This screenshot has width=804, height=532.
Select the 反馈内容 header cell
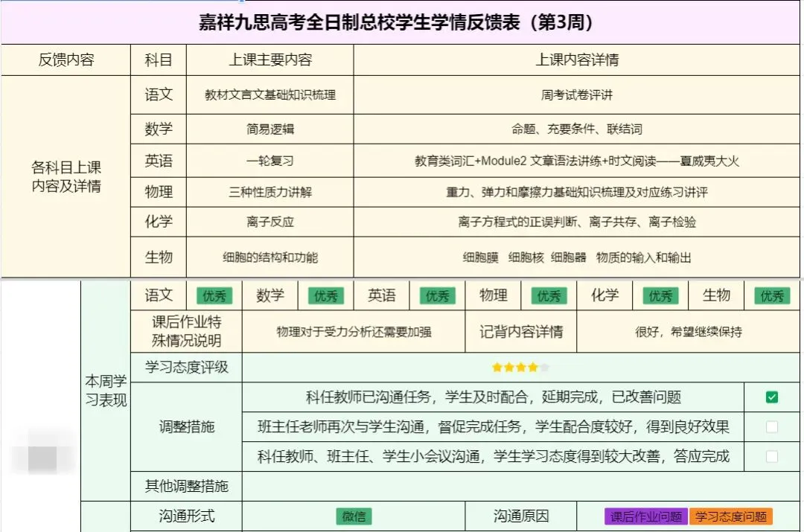click(x=66, y=60)
